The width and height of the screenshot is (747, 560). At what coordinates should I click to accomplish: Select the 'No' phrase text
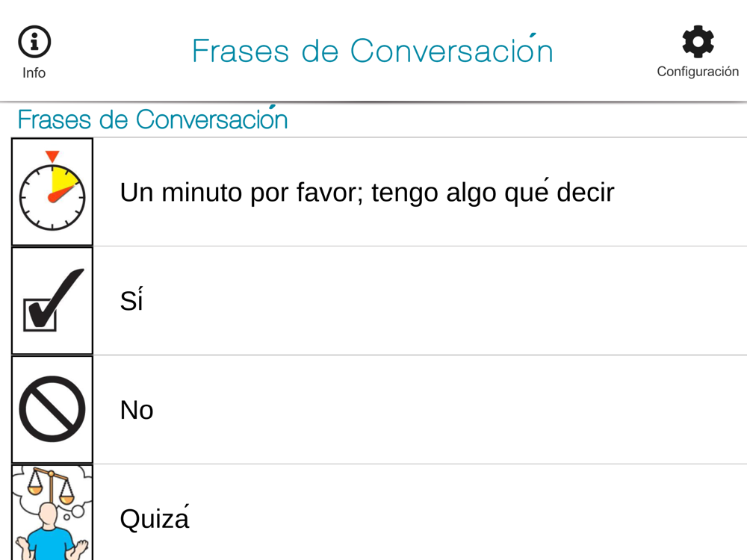pos(137,410)
